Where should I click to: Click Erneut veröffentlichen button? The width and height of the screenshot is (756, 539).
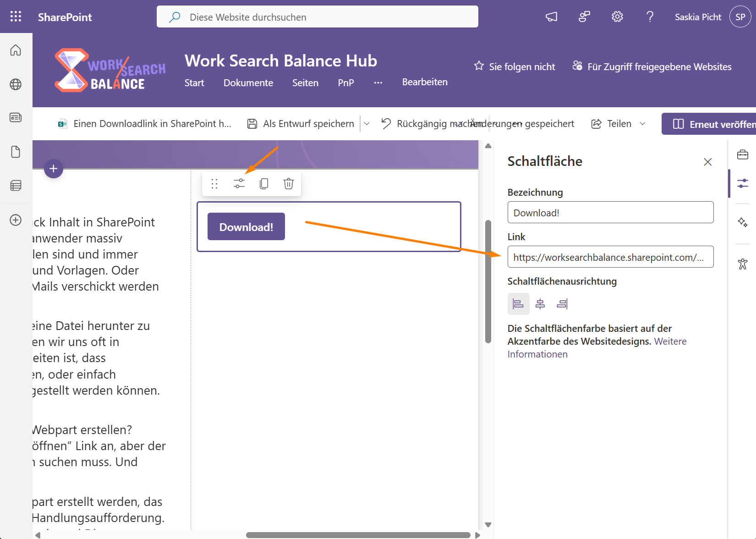click(x=709, y=124)
